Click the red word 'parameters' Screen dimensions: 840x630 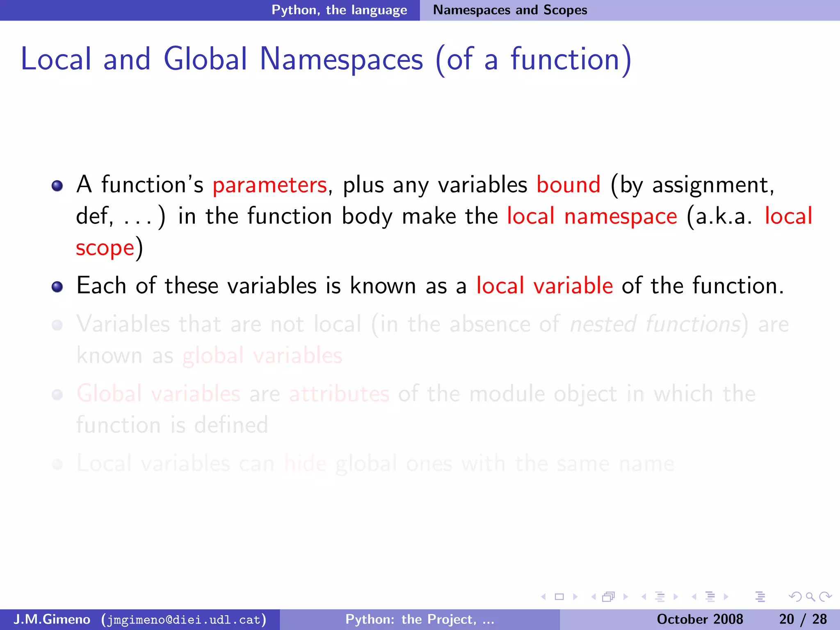click(x=269, y=185)
